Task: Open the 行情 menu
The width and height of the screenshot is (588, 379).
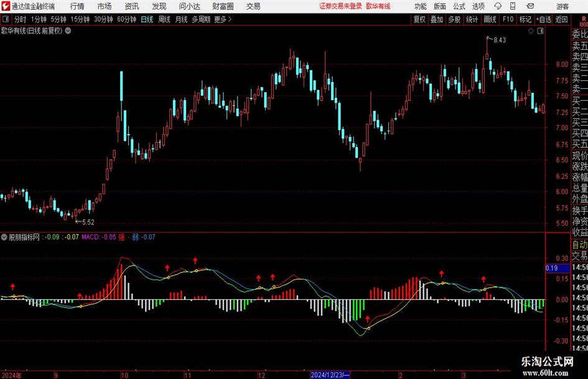Action: (x=77, y=6)
